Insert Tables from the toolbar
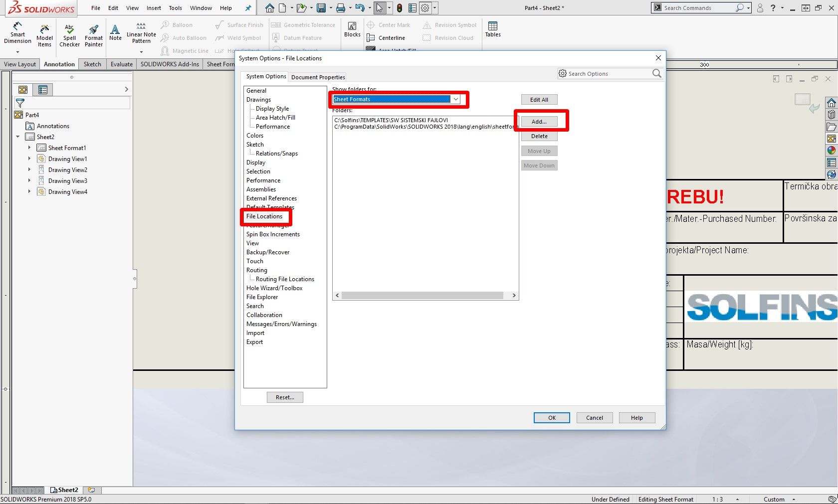 click(493, 29)
